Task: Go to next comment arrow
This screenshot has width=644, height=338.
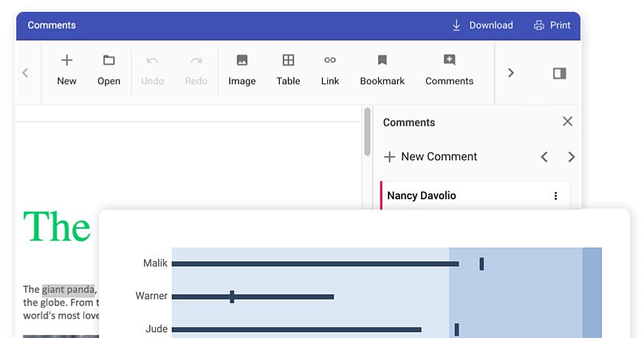Action: [572, 156]
